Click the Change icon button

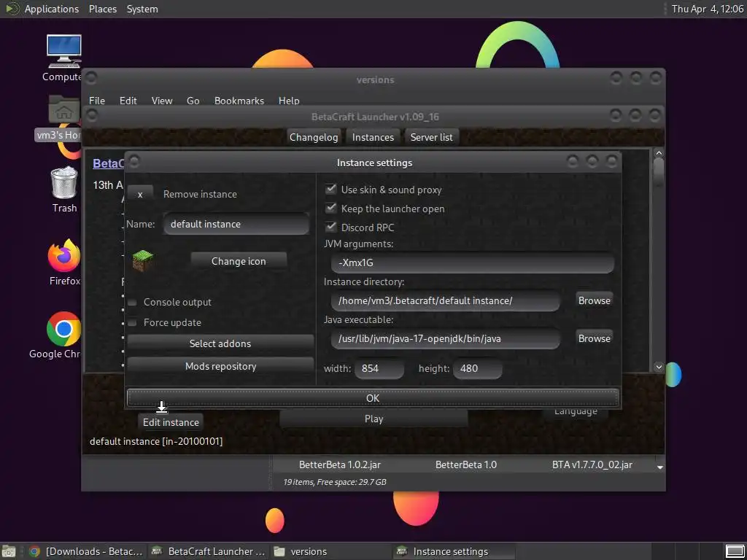(239, 262)
